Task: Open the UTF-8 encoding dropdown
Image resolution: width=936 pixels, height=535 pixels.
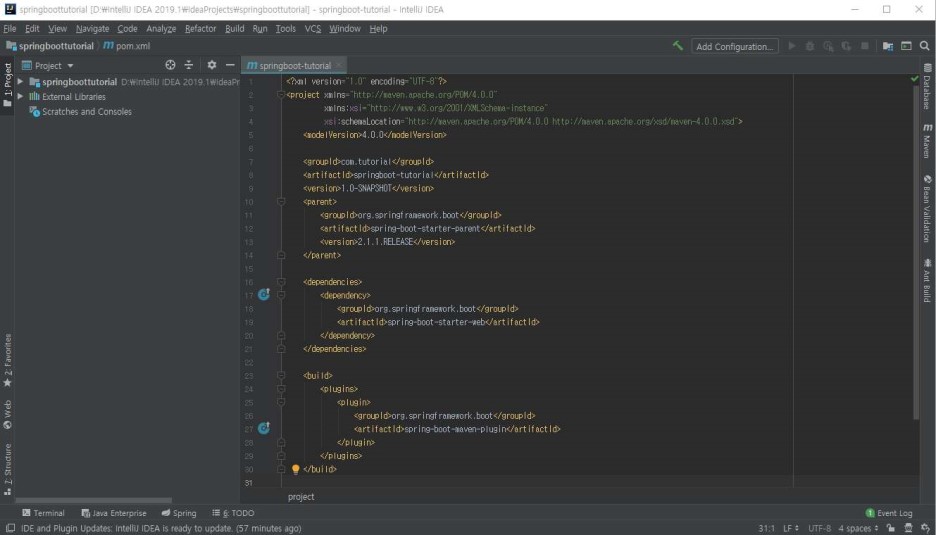Action: pos(820,528)
